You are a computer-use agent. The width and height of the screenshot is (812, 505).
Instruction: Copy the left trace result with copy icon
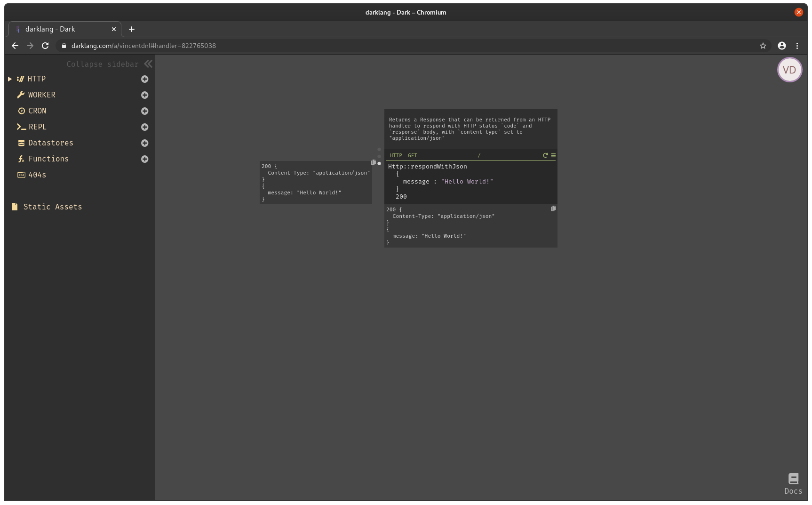[x=374, y=162]
